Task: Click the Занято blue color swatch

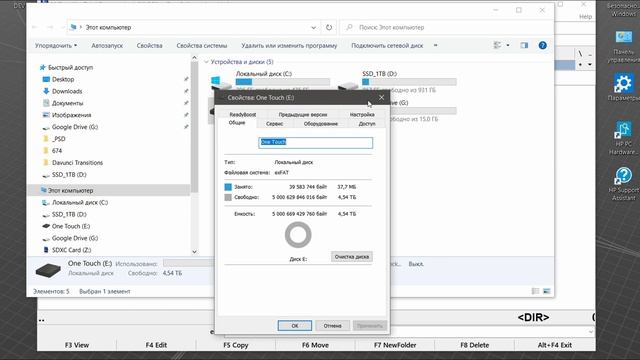Action: [228, 187]
